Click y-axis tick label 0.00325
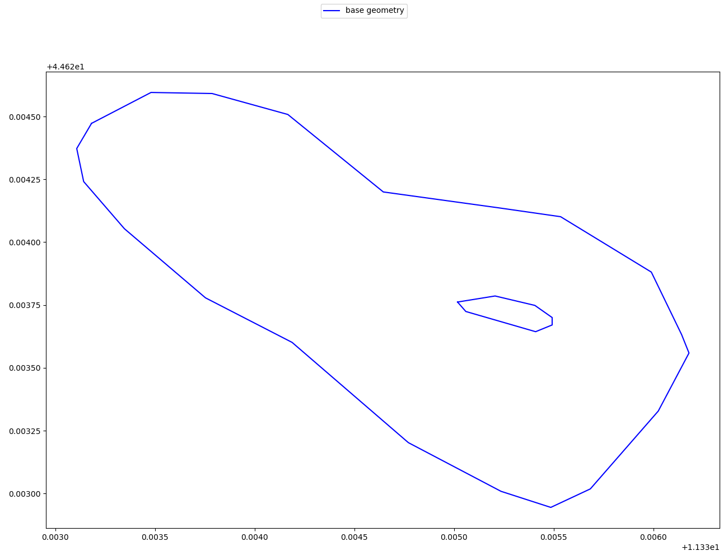 (x=24, y=431)
